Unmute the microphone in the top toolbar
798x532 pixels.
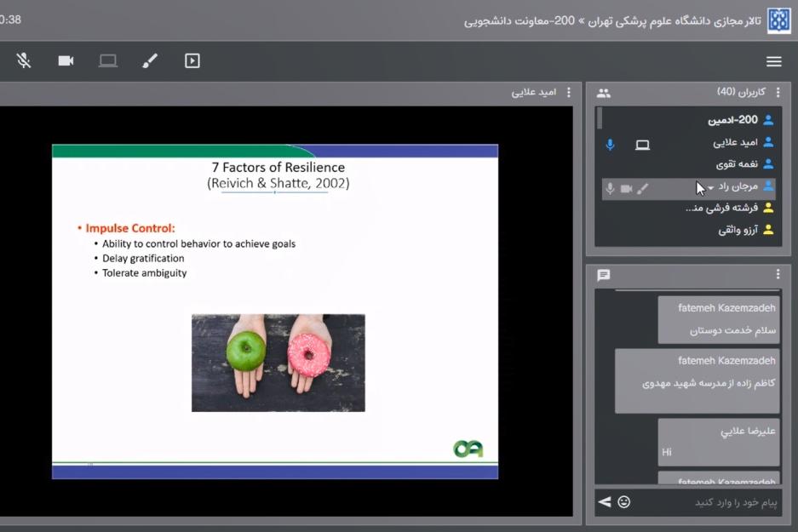(24, 60)
